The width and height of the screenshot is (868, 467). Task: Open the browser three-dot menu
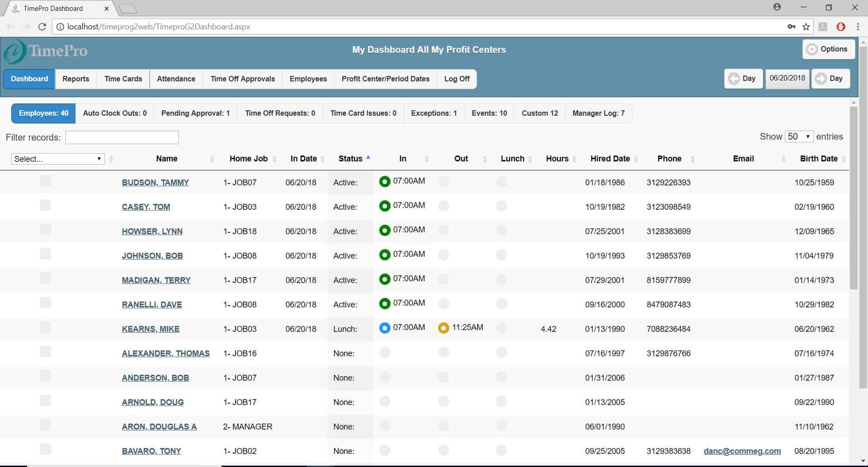click(859, 27)
